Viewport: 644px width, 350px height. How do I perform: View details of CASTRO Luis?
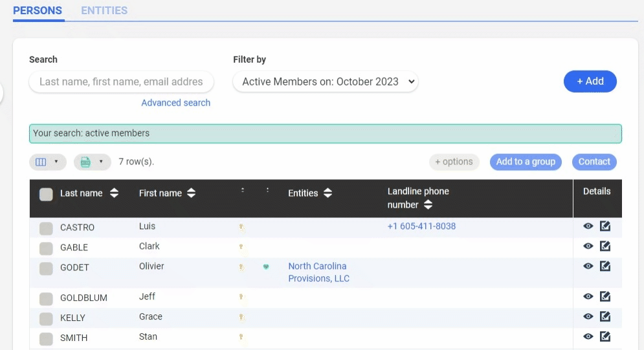(588, 226)
